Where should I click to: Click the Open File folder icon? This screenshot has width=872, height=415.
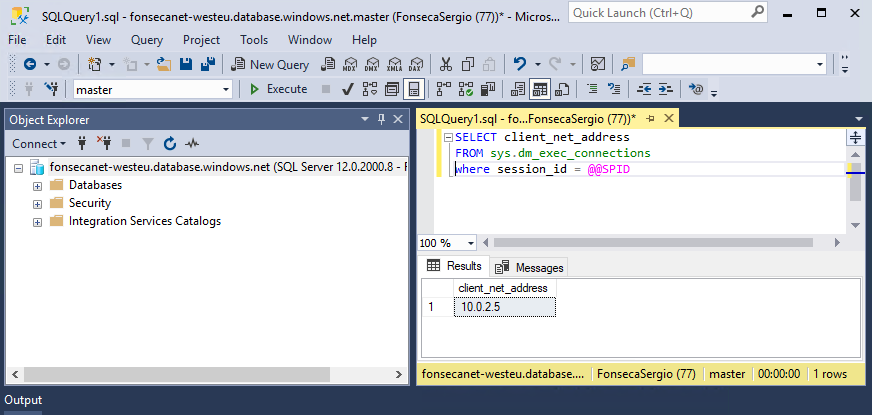164,65
